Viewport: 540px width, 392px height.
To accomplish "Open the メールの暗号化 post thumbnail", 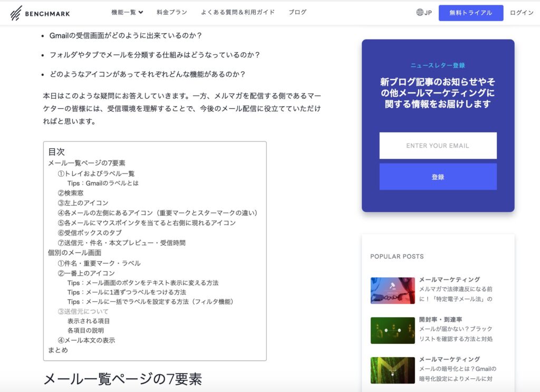I will [x=392, y=370].
